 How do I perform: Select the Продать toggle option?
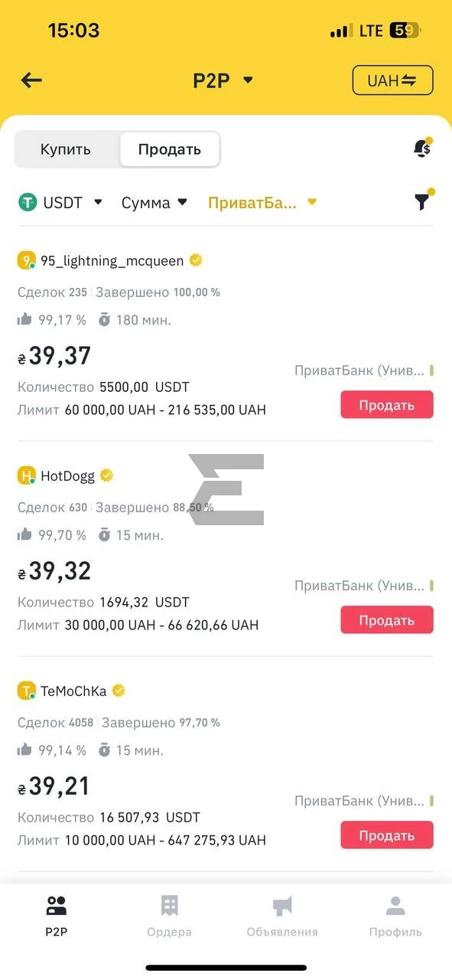pyautogui.click(x=170, y=149)
